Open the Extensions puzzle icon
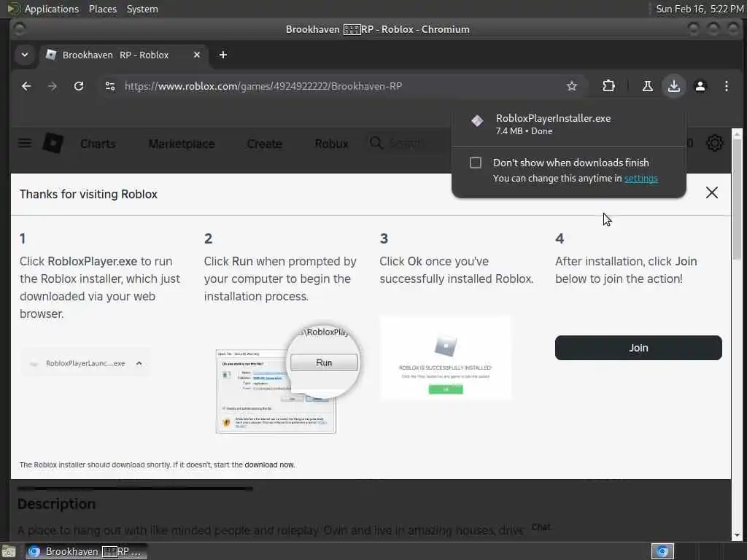 point(608,86)
